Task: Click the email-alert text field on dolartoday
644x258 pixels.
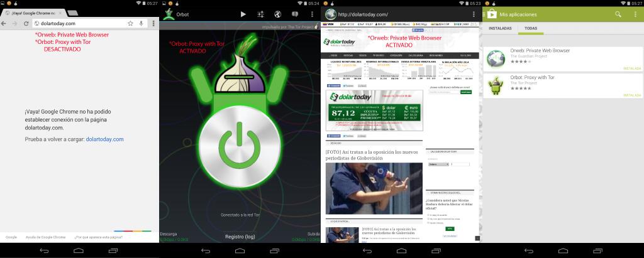Action: [x=443, y=92]
